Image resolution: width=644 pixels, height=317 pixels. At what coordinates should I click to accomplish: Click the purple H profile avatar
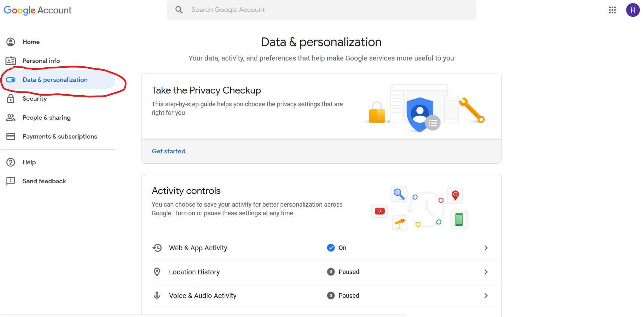pyautogui.click(x=633, y=10)
